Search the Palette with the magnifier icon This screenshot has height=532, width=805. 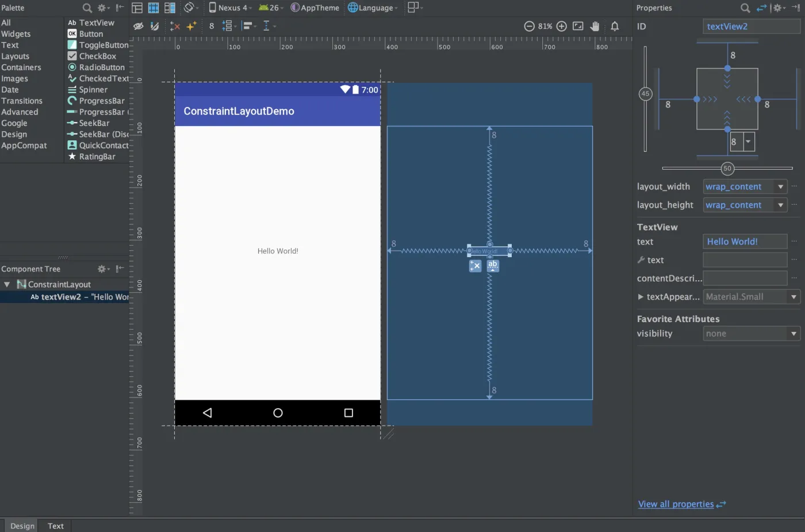click(87, 8)
